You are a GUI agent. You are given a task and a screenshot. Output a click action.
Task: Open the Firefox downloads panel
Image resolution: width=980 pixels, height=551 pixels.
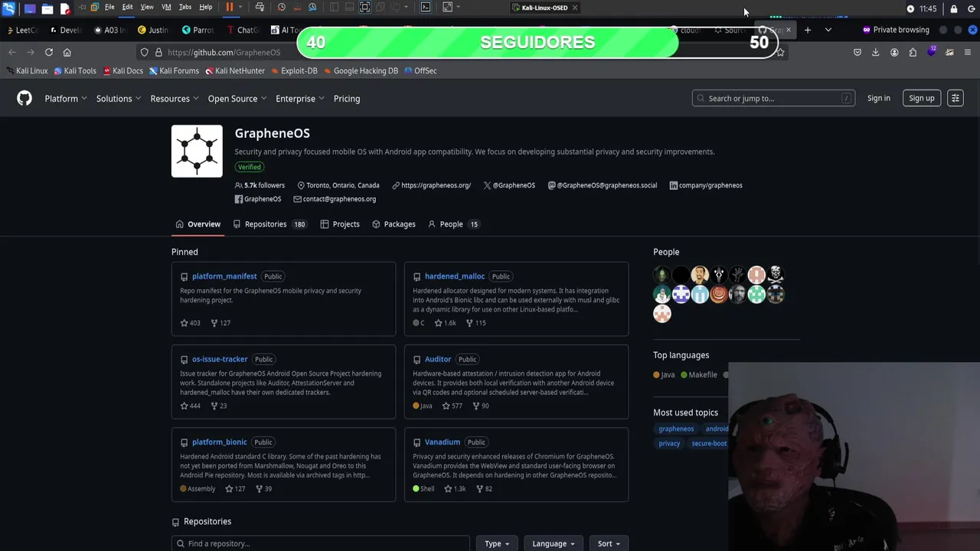876,52
